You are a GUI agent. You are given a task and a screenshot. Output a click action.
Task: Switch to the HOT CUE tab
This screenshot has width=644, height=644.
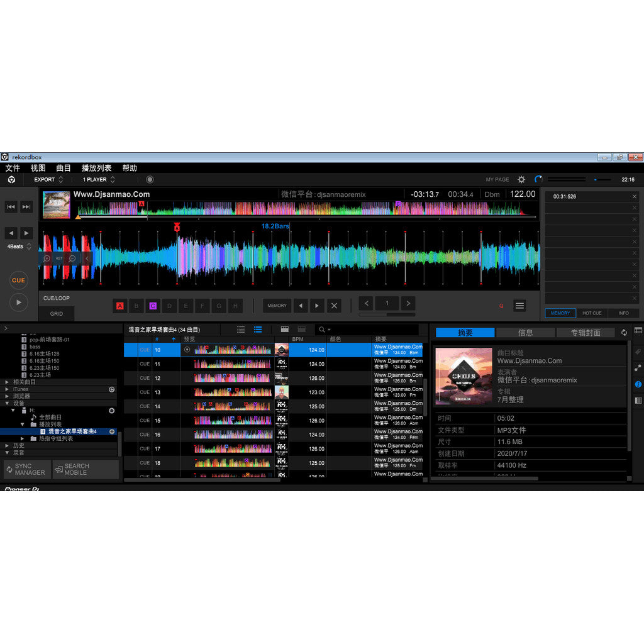(592, 313)
